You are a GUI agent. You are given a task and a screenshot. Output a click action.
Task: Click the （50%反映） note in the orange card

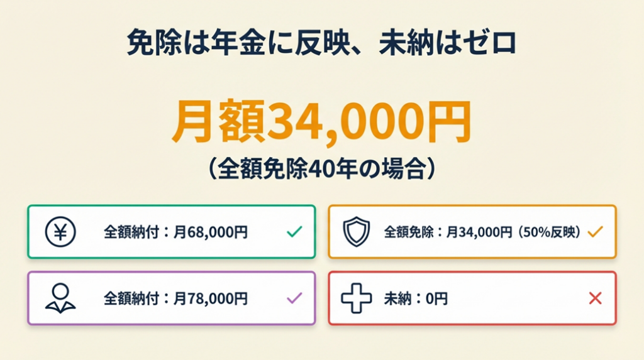pyautogui.click(x=549, y=232)
